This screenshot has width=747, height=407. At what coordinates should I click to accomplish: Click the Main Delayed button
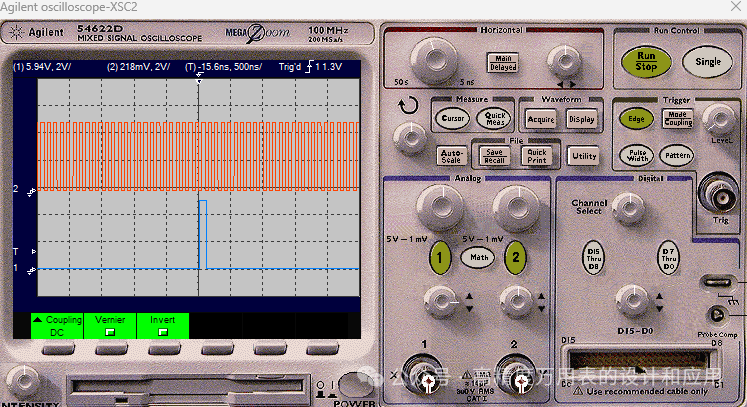503,62
